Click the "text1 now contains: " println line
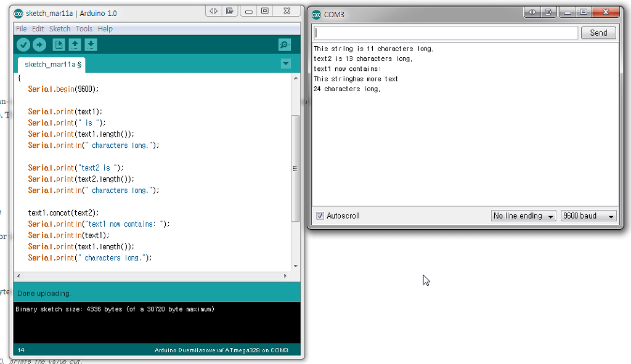The width and height of the screenshot is (631, 364). [99, 224]
